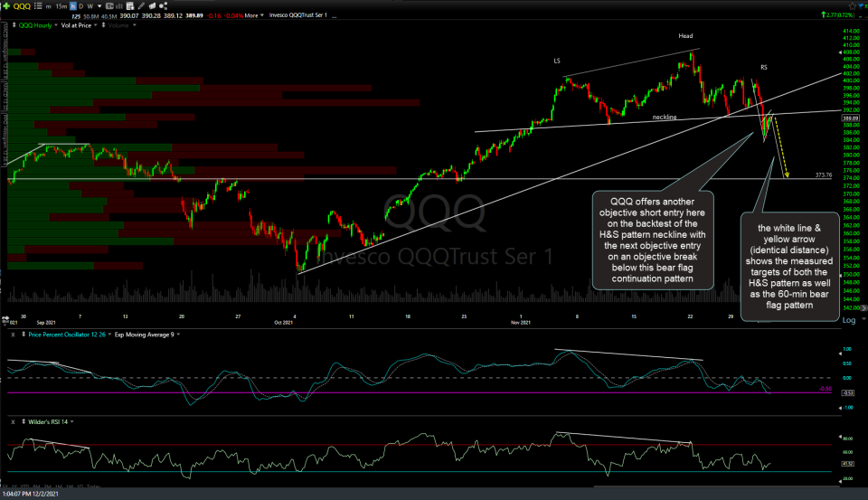Switch to the 'm' minute timeframe
The image size is (868, 500).
48,6
